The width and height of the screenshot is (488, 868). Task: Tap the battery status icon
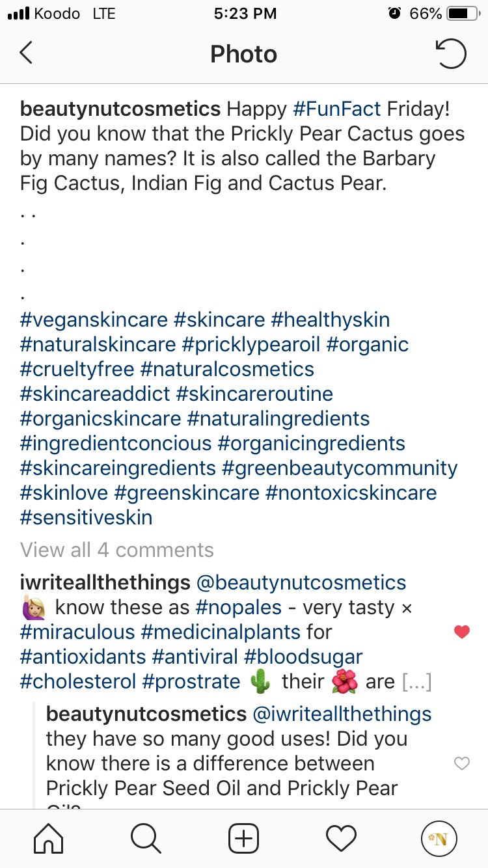[463, 14]
